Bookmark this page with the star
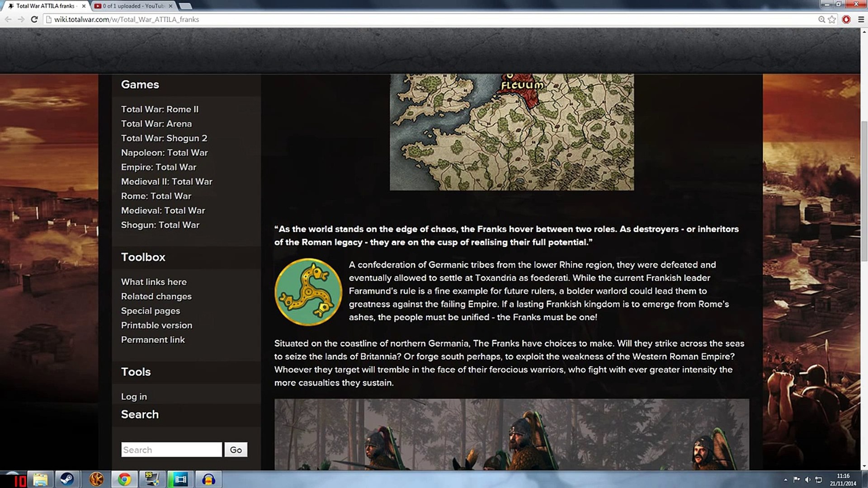The width and height of the screenshot is (868, 488). (832, 19)
